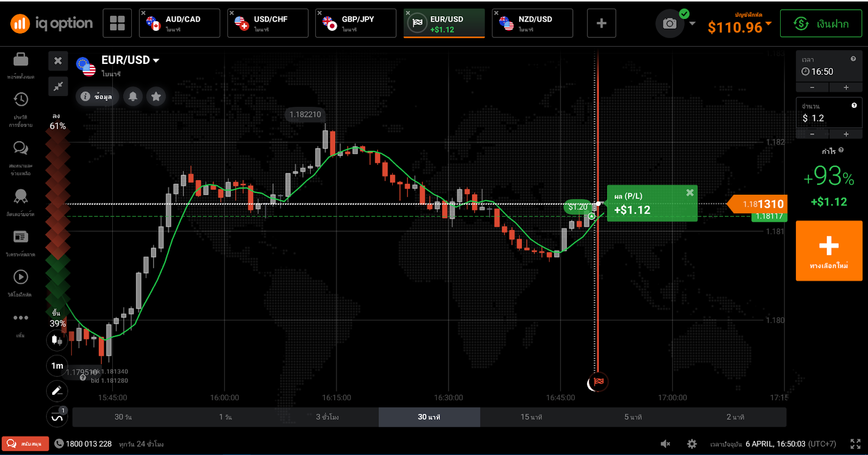This screenshot has height=455, width=868.
Task: Open trading history clock icon
Action: tap(21, 99)
